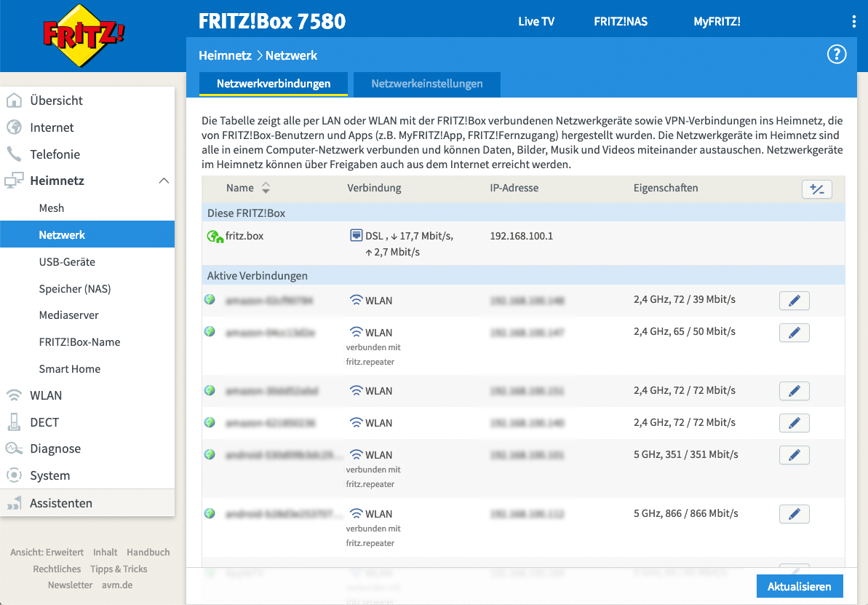Switch to Netzwerkverbindungen tab

[x=274, y=84]
